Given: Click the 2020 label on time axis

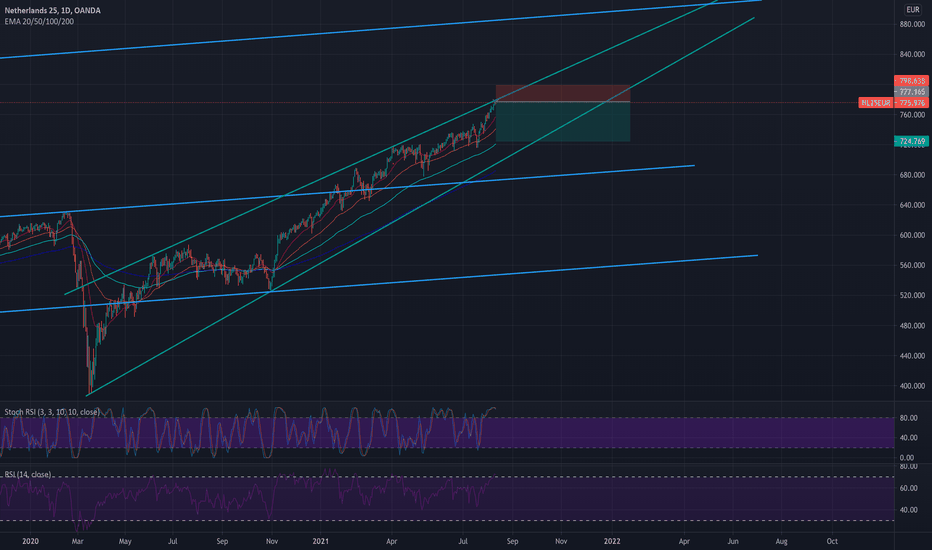Looking at the screenshot, I should tap(30, 542).
